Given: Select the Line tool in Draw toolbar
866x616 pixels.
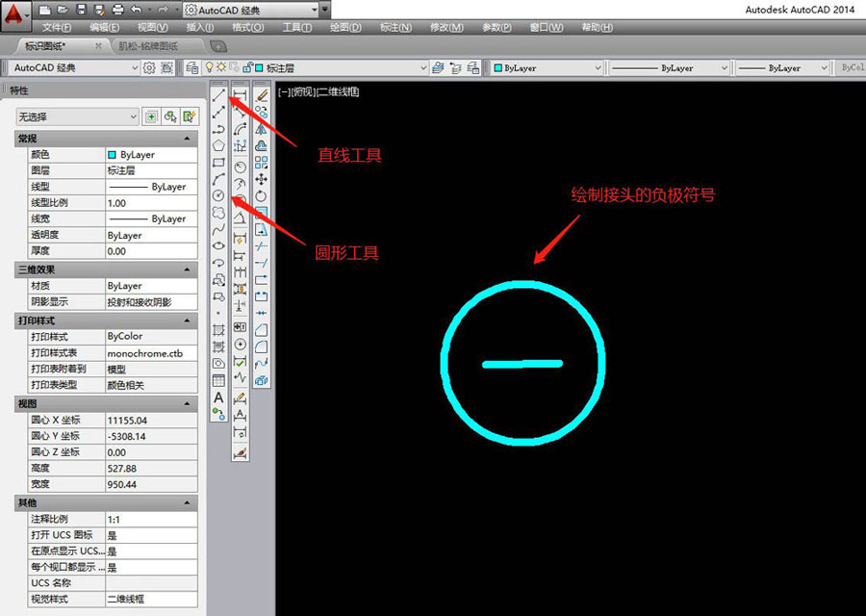Looking at the screenshot, I should pos(218,95).
